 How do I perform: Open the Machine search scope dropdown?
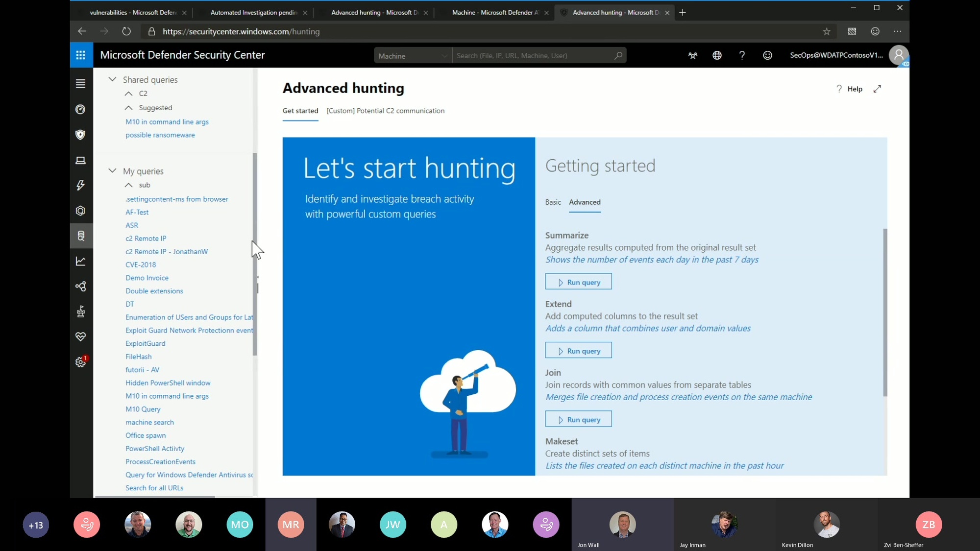coord(413,55)
